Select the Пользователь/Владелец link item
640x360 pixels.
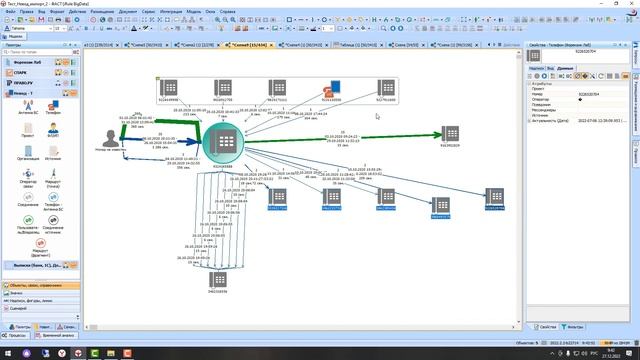28,225
